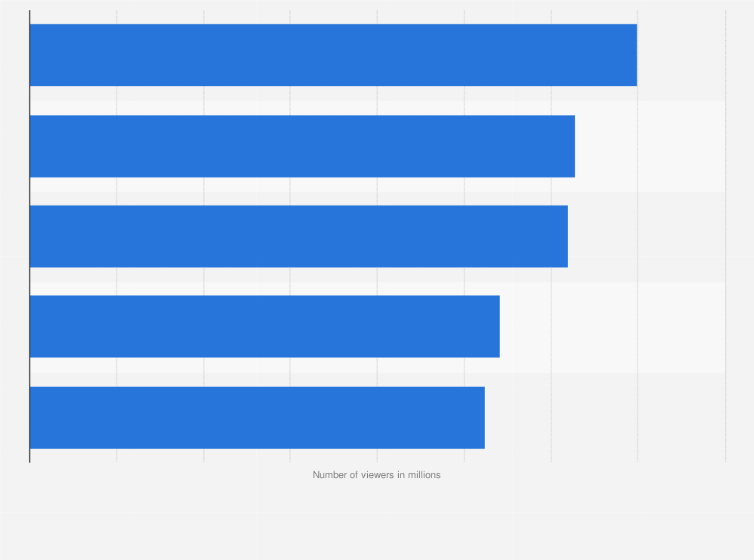This screenshot has width=754, height=560.
Task: Click the dark vertical axis line
Action: point(30,236)
